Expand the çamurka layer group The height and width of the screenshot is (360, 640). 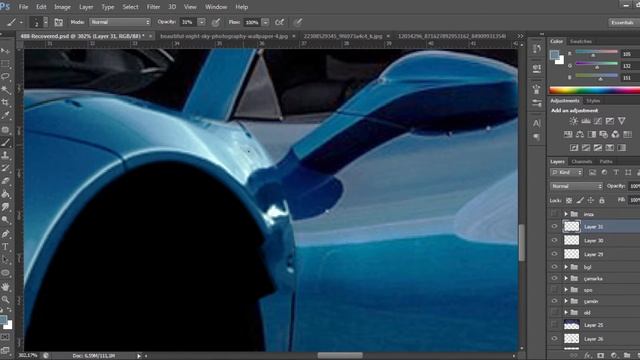click(566, 278)
